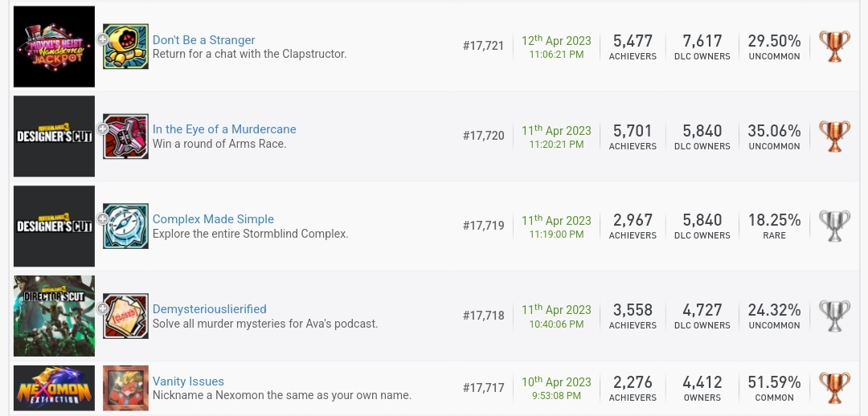Click Don't Be a Stranger trophy icon

coord(126,47)
